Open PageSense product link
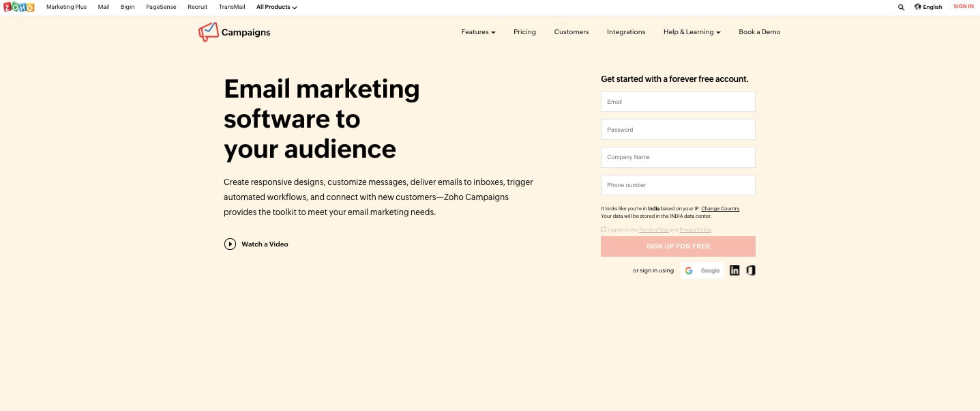The width and height of the screenshot is (980, 411). click(161, 7)
